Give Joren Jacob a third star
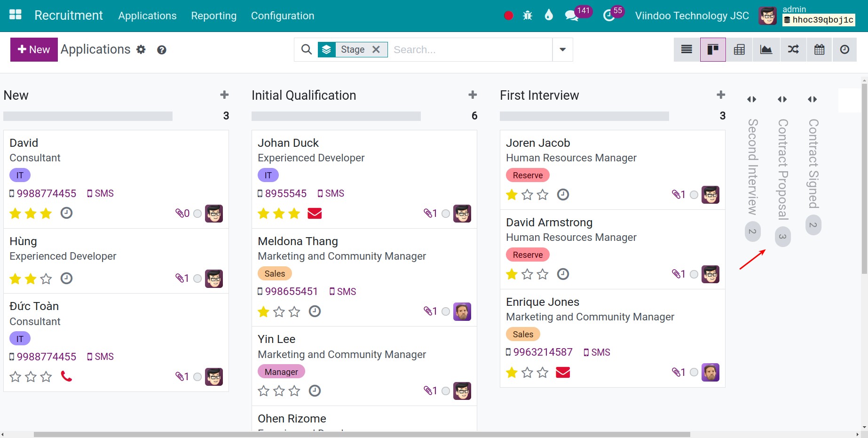This screenshot has width=868, height=438. (x=542, y=194)
